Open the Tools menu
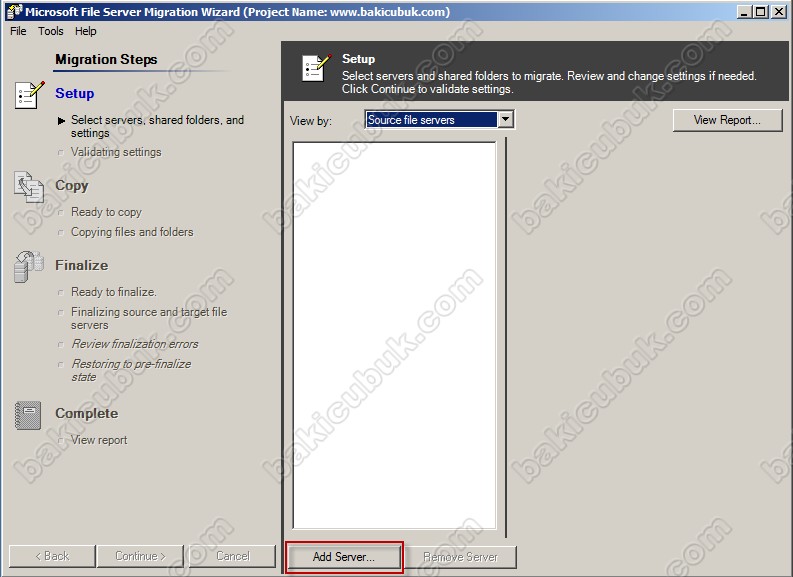Screen dimensions: 793x577 click(51, 31)
